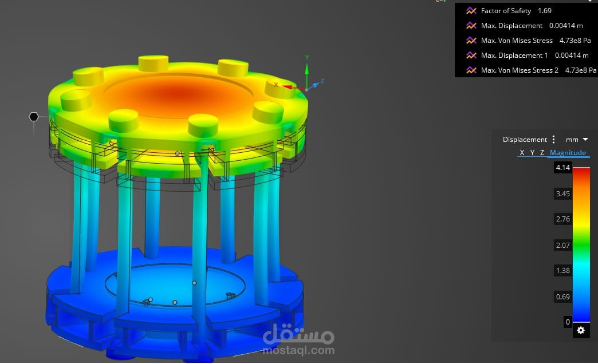Toggle the Z displacement component
This screenshot has width=598, height=364.
(x=542, y=152)
